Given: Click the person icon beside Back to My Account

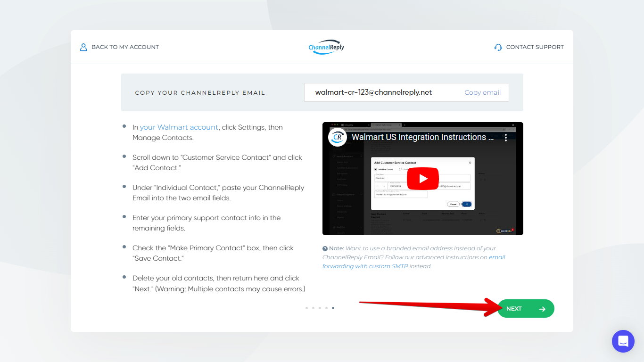Looking at the screenshot, I should tap(83, 47).
